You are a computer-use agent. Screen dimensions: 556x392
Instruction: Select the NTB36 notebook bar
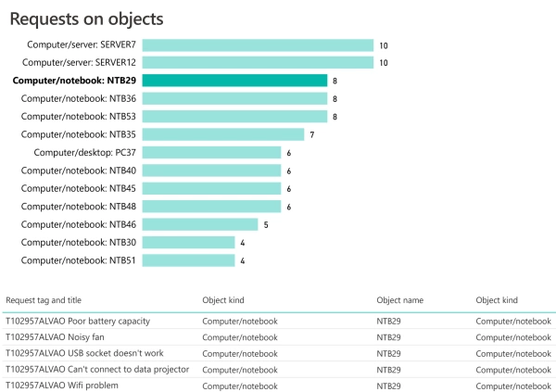click(234, 98)
